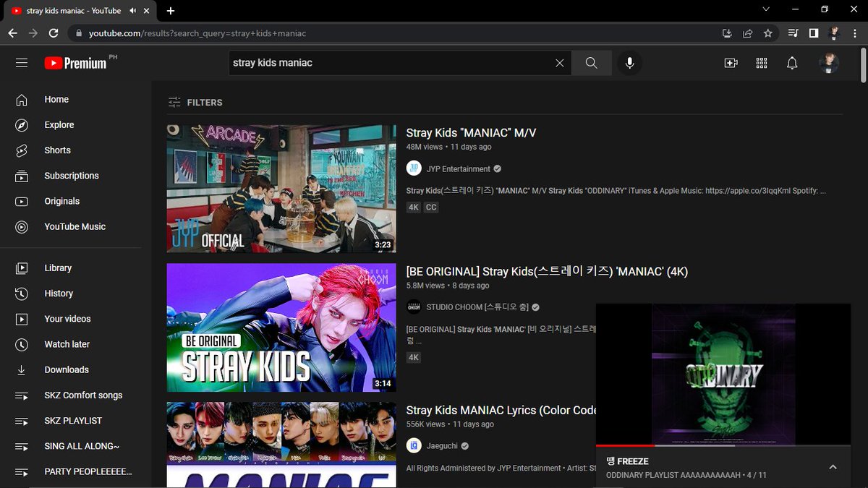The image size is (868, 488).
Task: Open [BE ORIGINAL] MANIAC (4K) title
Action: click(547, 272)
